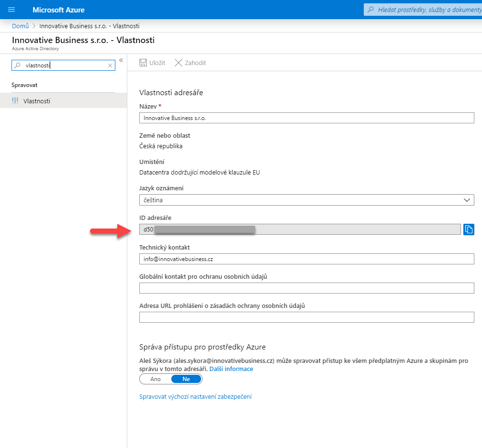The image size is (482, 448).
Task: Click the Název text field
Action: (x=306, y=118)
